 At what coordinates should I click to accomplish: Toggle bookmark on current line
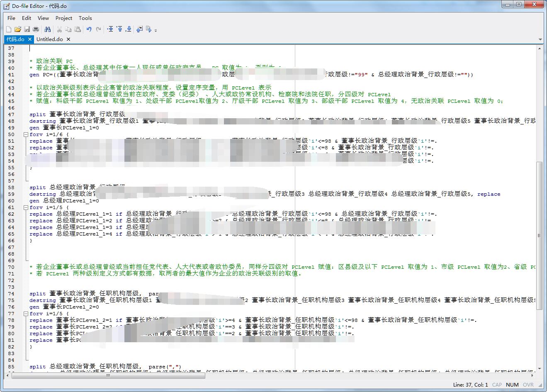click(x=110, y=29)
